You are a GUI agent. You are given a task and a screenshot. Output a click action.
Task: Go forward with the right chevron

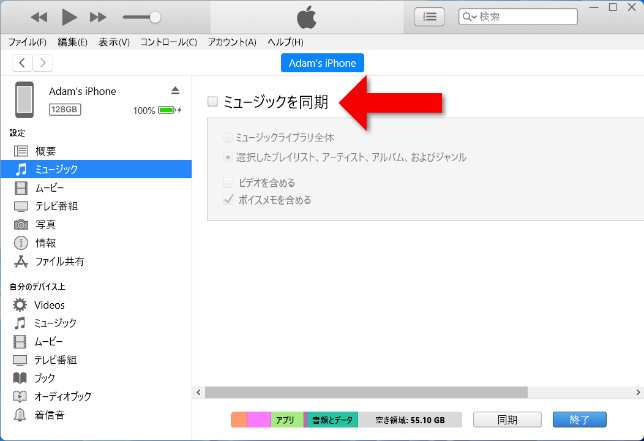[42, 63]
